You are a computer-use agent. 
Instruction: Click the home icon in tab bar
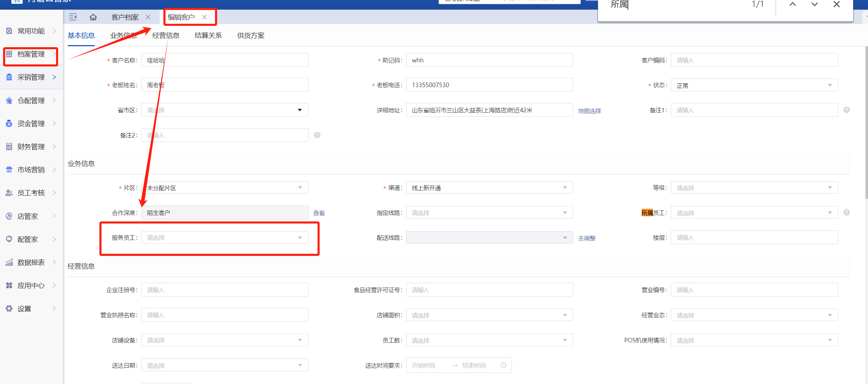point(93,17)
